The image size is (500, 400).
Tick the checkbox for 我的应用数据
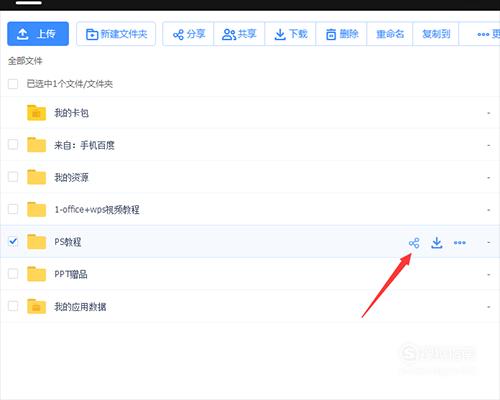point(13,306)
